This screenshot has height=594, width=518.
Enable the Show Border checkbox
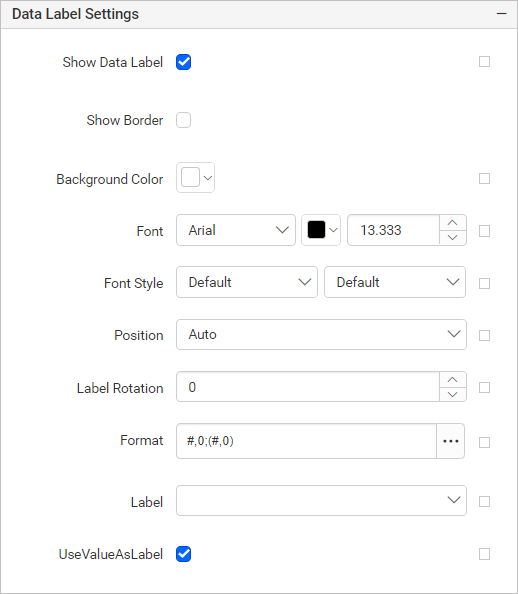click(x=183, y=120)
